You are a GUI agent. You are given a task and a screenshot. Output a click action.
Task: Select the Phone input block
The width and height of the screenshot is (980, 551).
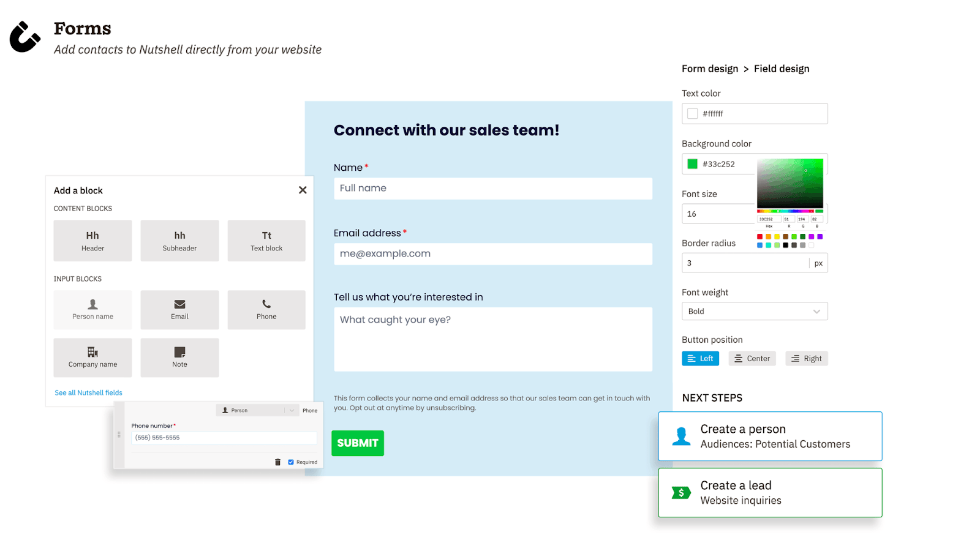266,309
